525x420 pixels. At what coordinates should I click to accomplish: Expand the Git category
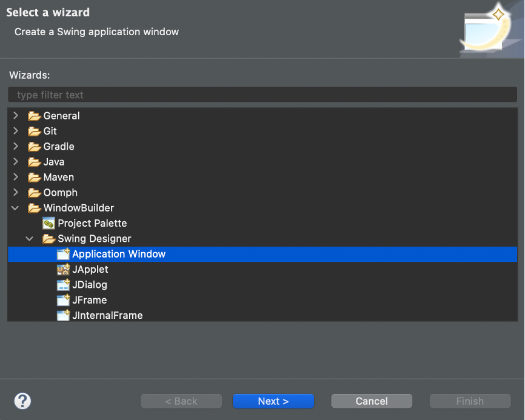pos(15,131)
